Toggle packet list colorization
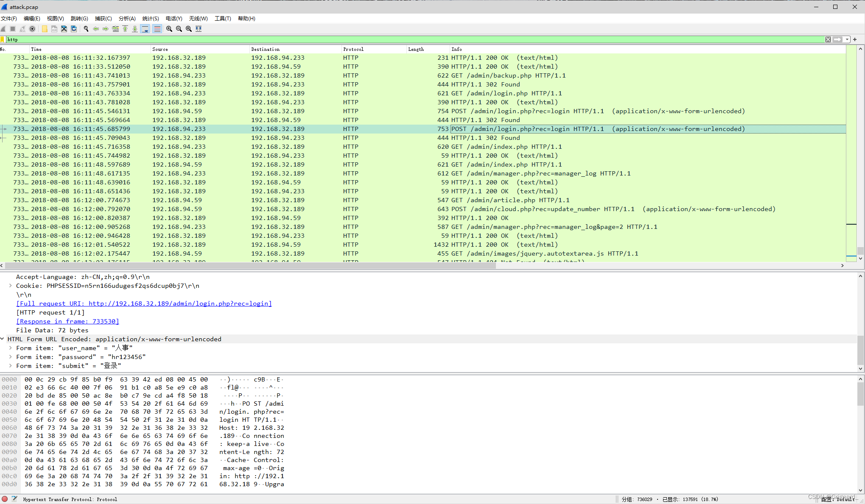The image size is (865, 504). pyautogui.click(x=157, y=29)
